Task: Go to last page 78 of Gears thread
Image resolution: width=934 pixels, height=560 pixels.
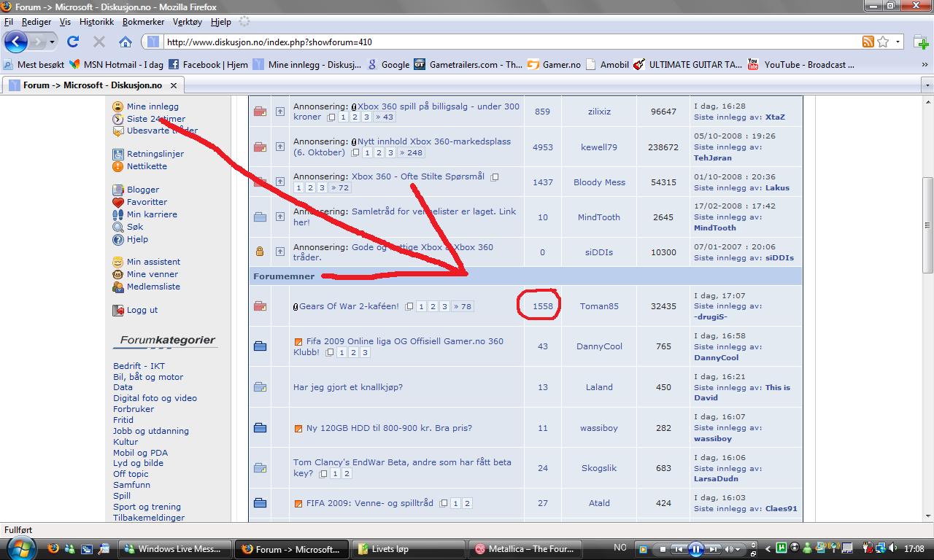Action: pyautogui.click(x=463, y=306)
